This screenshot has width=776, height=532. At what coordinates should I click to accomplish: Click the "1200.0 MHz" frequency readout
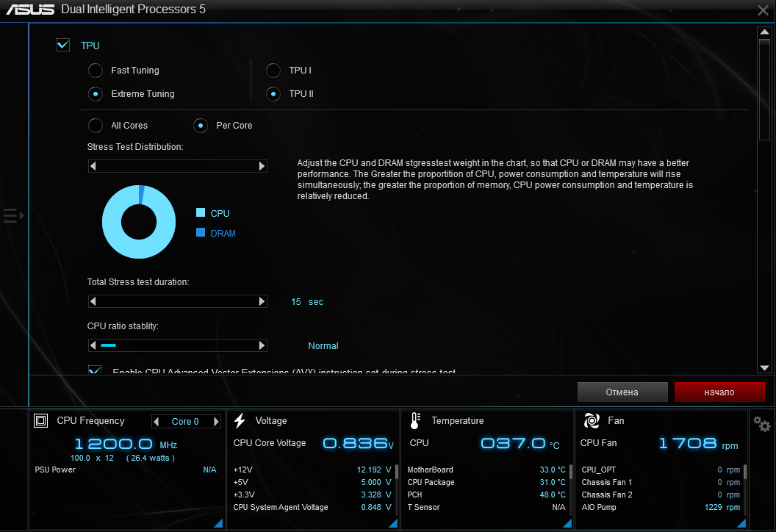[x=126, y=443]
